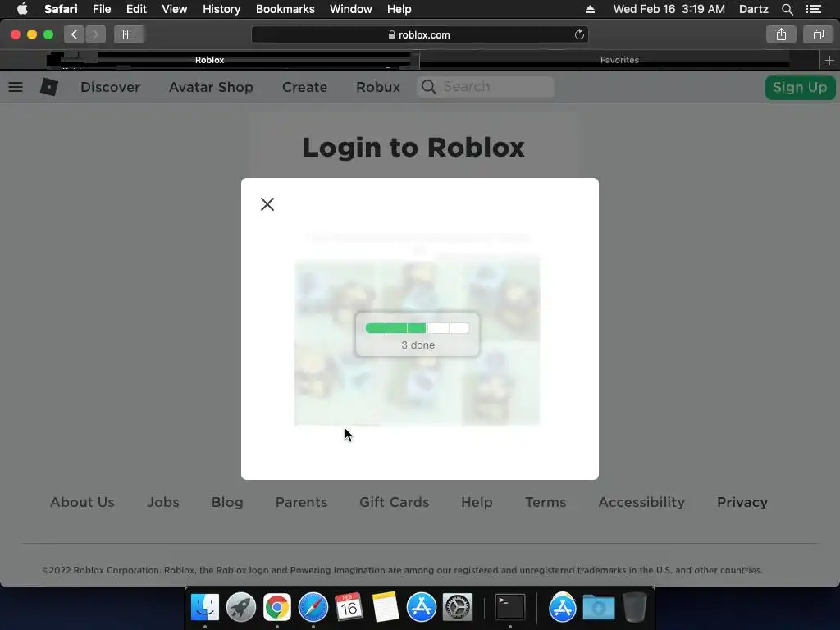Open the Create page

point(304,87)
